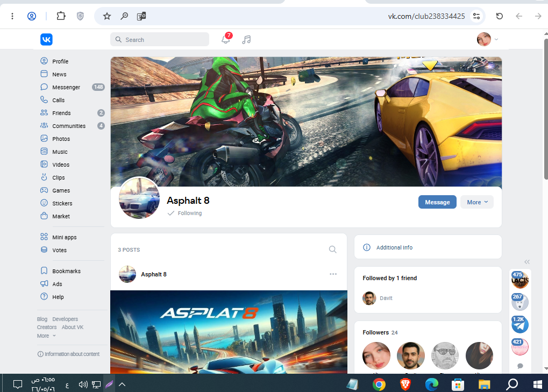
Task: Click the Music sidebar icon
Action: (44, 151)
